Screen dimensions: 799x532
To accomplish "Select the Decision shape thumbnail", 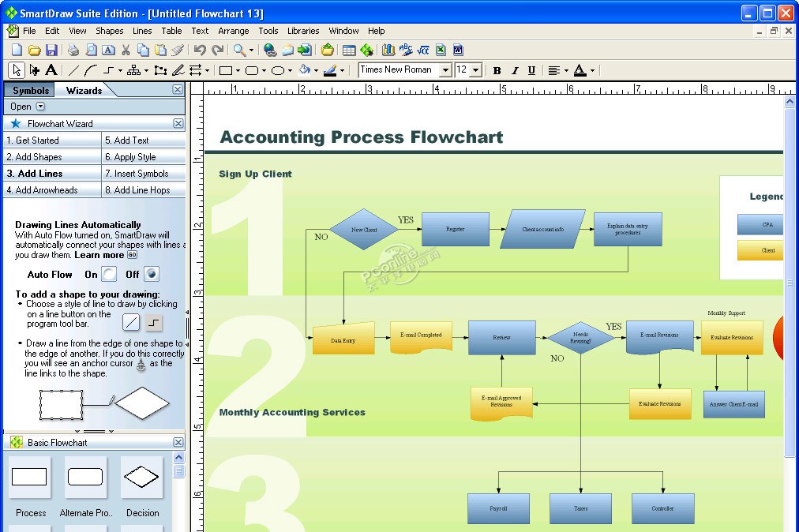I will [x=142, y=478].
